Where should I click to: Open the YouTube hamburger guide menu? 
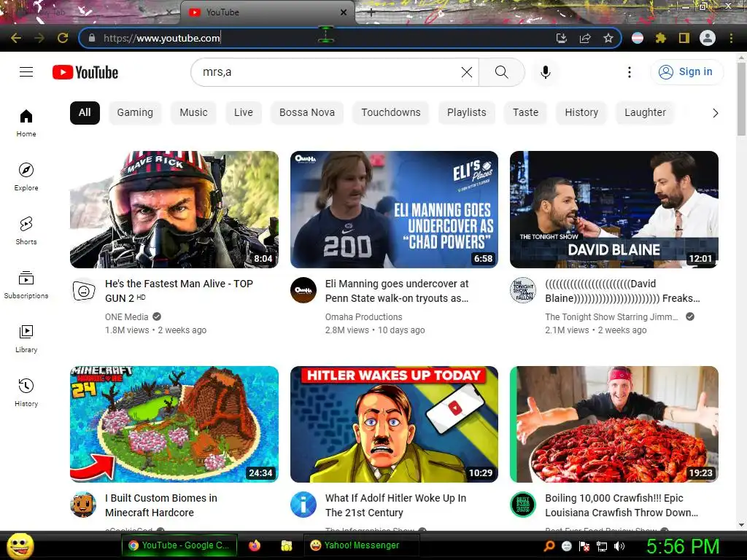[26, 72]
